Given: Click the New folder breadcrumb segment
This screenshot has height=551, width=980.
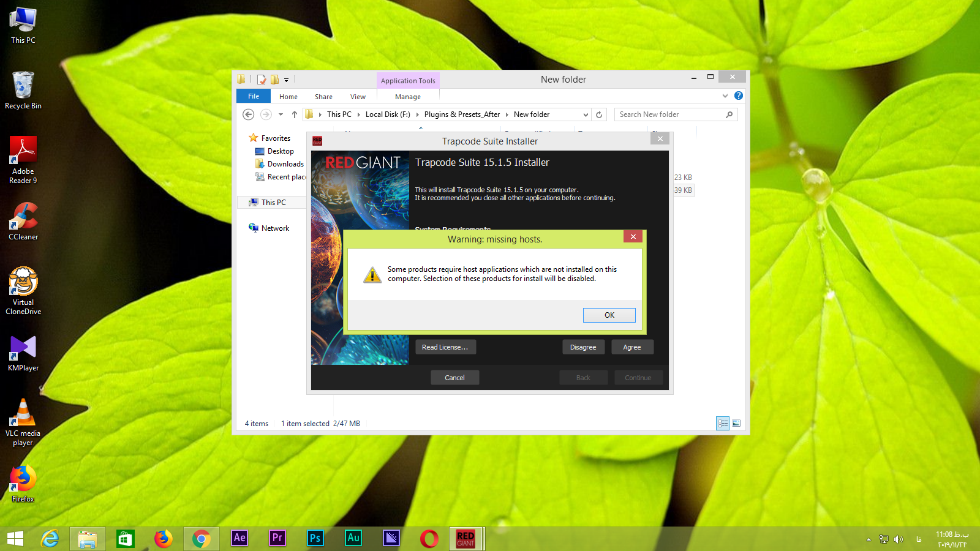Looking at the screenshot, I should [x=532, y=114].
